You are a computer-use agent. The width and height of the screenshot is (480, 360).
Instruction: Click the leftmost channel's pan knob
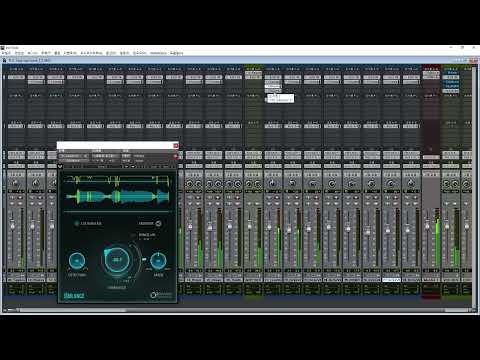coord(15,183)
